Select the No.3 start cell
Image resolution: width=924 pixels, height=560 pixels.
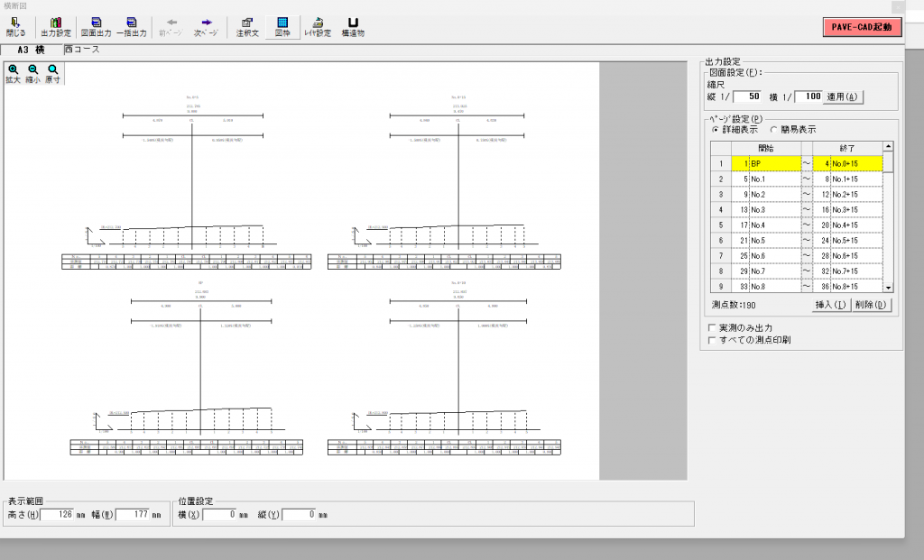click(766, 209)
